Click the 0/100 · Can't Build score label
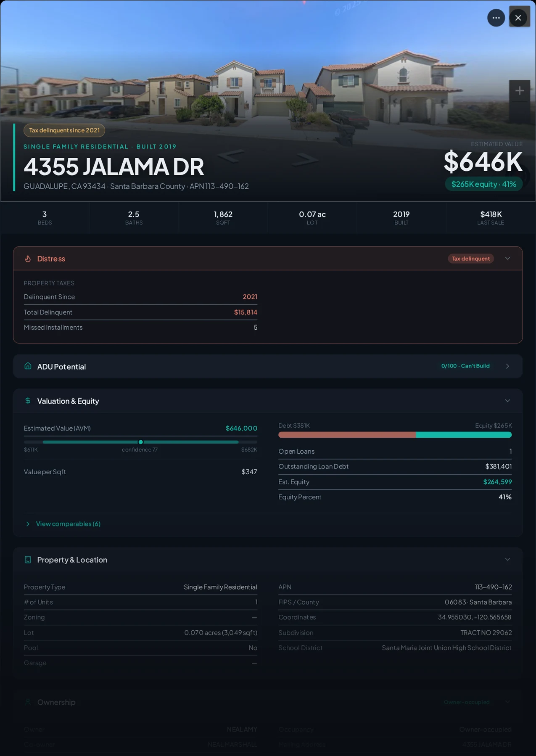 coord(465,366)
